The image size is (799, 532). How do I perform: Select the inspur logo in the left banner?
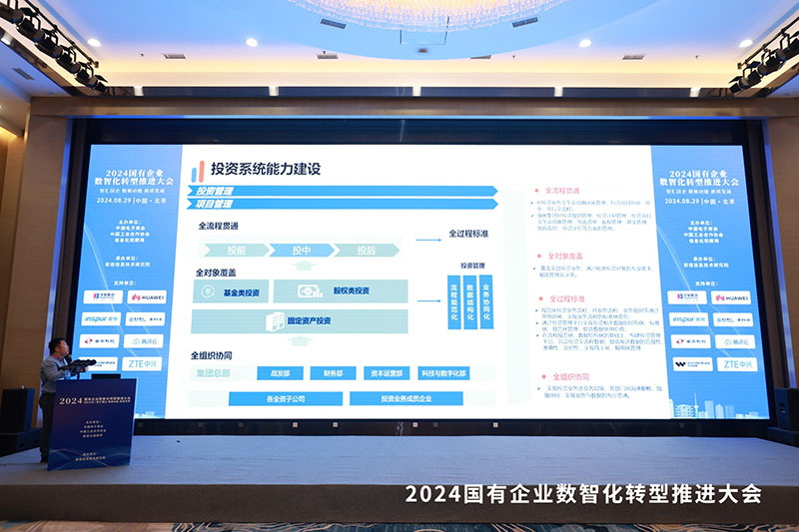coord(101,318)
